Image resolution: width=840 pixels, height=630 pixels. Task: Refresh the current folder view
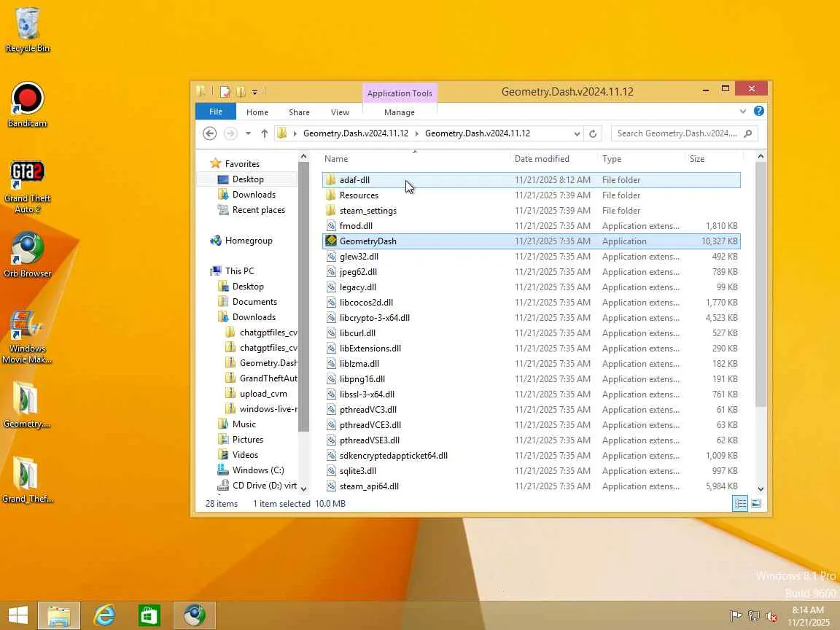coord(593,133)
